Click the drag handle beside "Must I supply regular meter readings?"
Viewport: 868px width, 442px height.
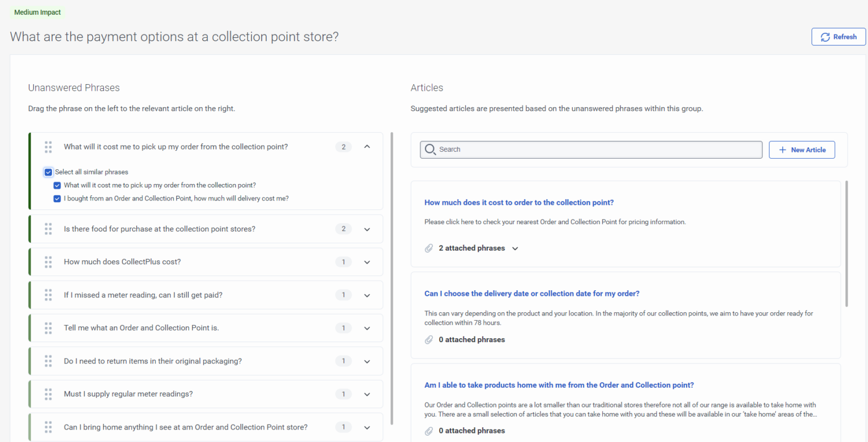click(x=48, y=394)
